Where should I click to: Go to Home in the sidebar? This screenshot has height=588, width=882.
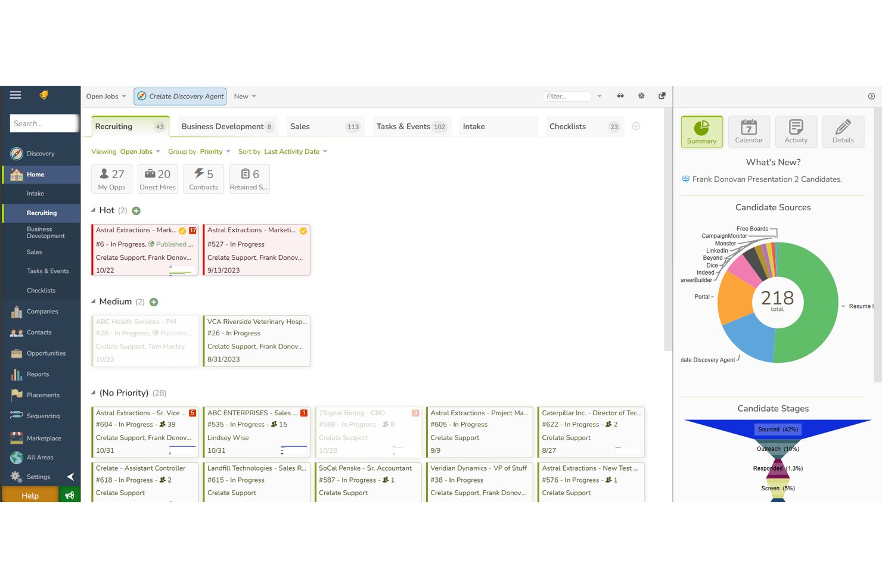point(41,175)
